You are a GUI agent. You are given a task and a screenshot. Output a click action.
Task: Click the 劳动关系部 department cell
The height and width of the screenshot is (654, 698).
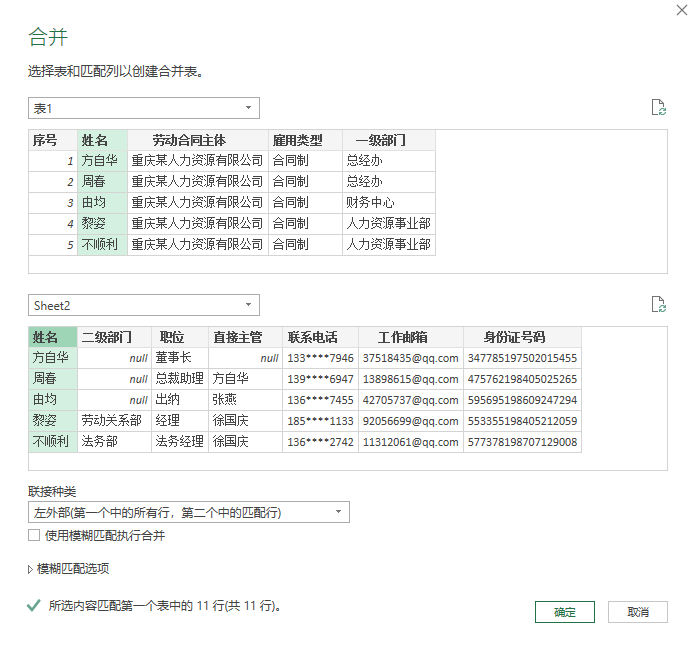tap(114, 420)
